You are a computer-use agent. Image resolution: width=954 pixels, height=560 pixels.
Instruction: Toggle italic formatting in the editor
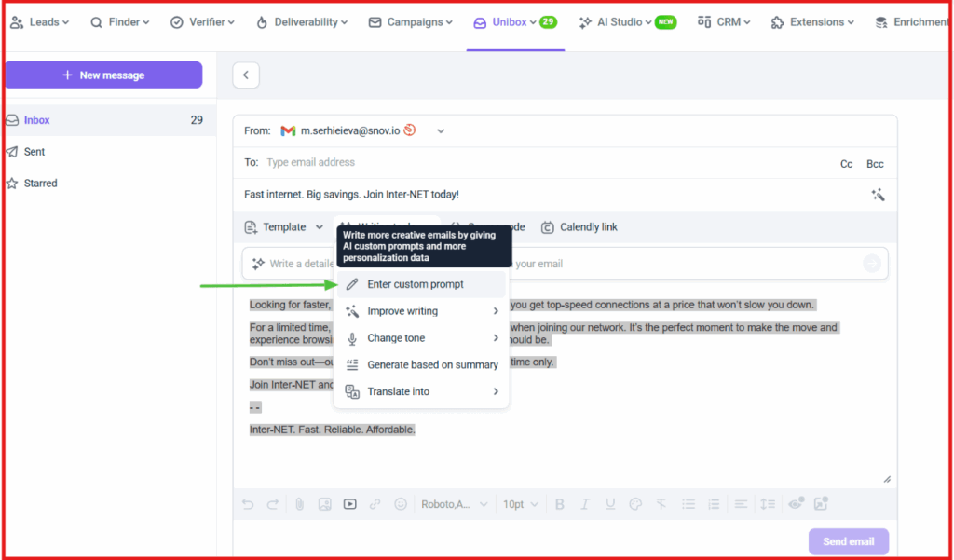click(x=583, y=503)
